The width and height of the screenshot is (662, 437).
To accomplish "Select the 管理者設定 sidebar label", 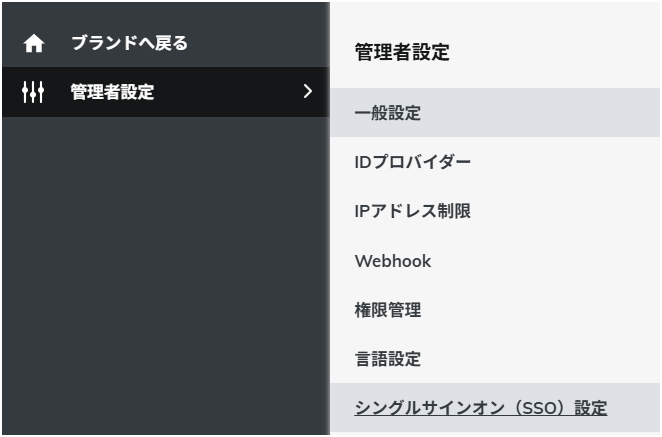I will pos(112,93).
